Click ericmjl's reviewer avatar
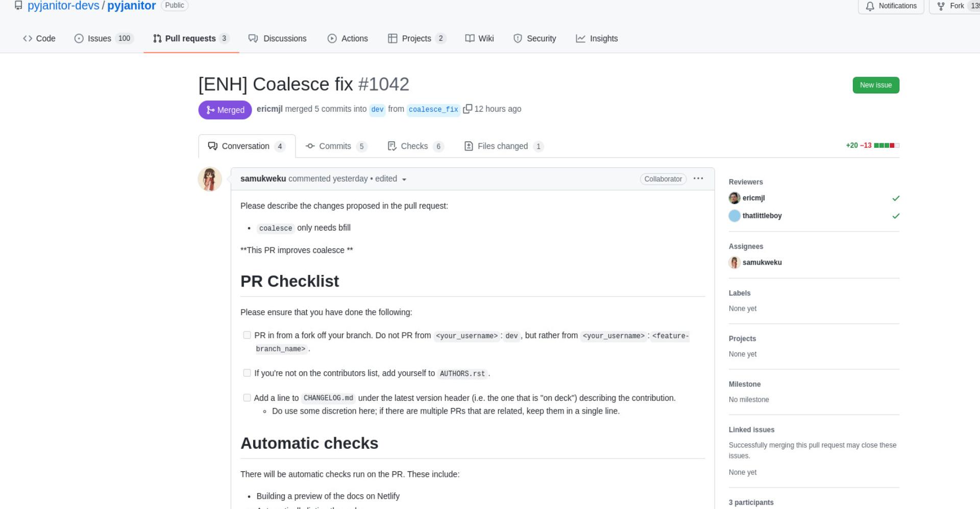Screen dimensions: 980x509 [x=734, y=198]
